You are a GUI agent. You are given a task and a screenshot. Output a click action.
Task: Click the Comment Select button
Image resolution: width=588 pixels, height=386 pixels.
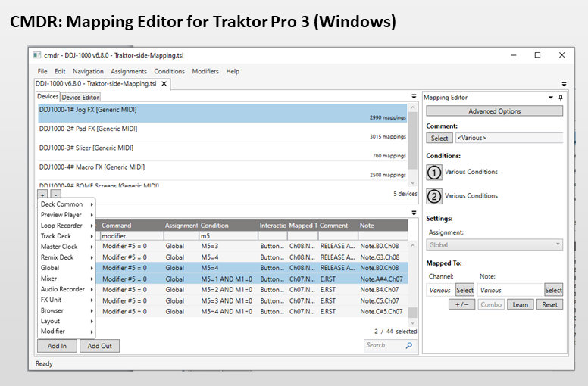(439, 139)
